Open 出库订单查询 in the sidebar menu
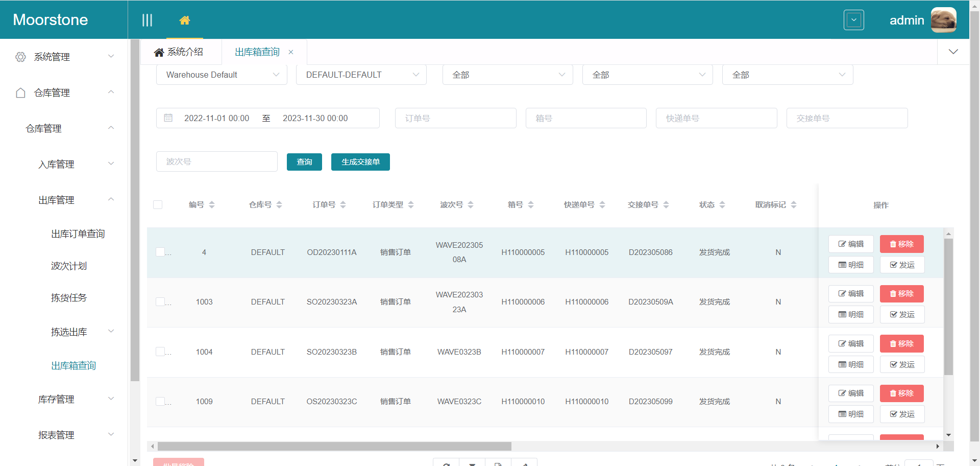This screenshot has height=466, width=980. pos(78,234)
